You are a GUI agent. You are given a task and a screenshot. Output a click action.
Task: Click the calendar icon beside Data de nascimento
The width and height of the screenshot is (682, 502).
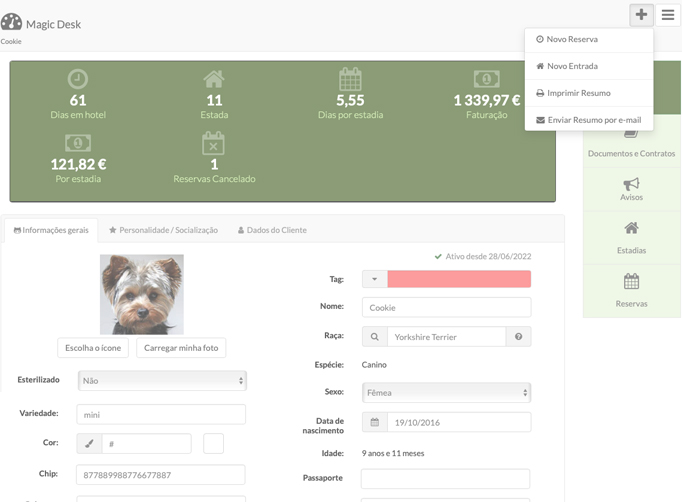(x=374, y=422)
